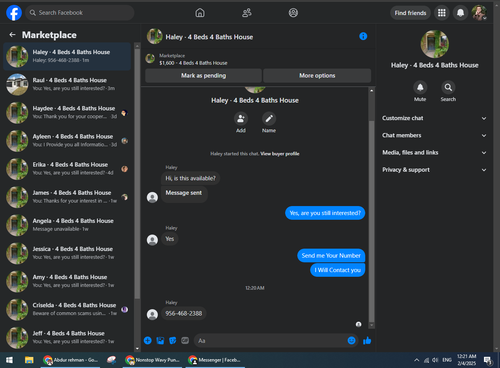Viewport: 500px width, 368px height.
Task: Open Messenger Chrome window in taskbar
Action: pyautogui.click(x=214, y=360)
